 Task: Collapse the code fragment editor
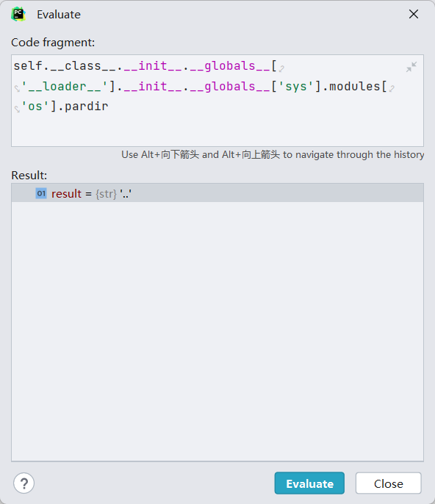(411, 67)
